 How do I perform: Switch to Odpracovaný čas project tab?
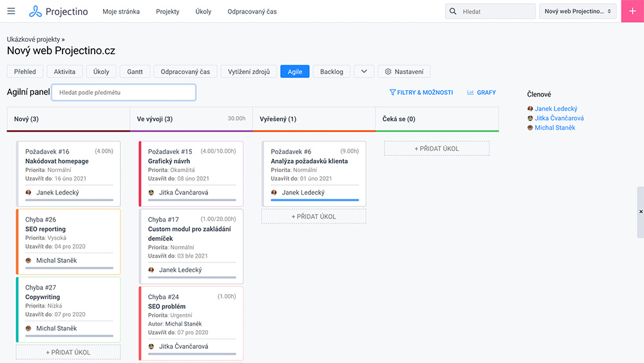pos(185,72)
